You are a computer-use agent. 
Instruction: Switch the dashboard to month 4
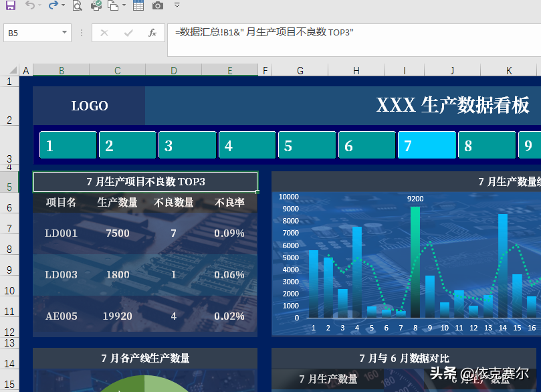(x=247, y=145)
